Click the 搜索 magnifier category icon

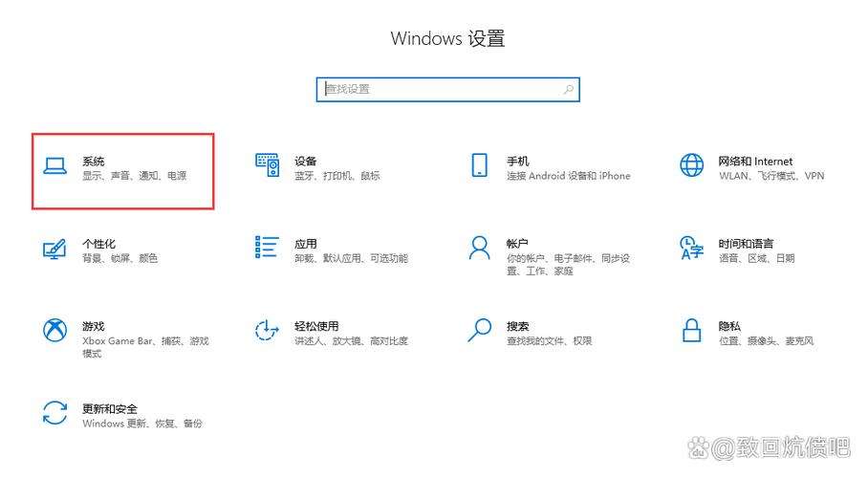pyautogui.click(x=479, y=330)
